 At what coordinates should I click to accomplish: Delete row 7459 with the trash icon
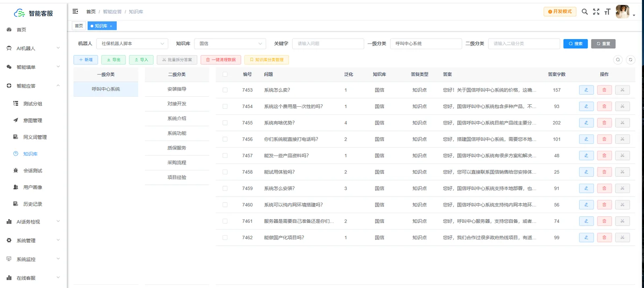point(604,189)
